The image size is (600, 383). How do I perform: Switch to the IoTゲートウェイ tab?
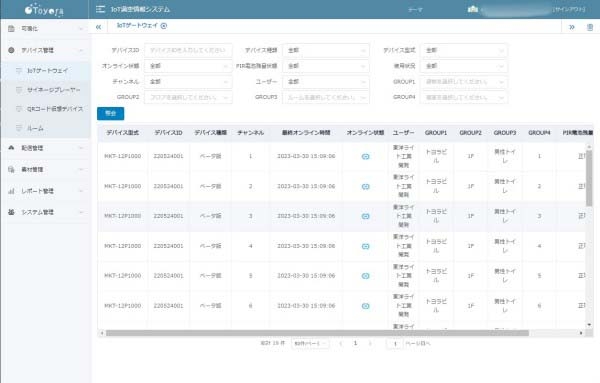(137, 26)
